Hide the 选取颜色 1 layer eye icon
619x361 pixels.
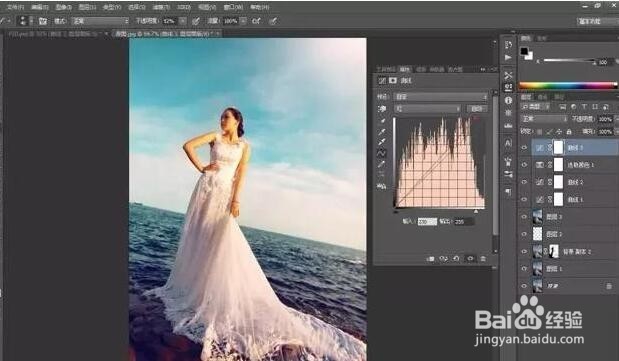click(524, 165)
